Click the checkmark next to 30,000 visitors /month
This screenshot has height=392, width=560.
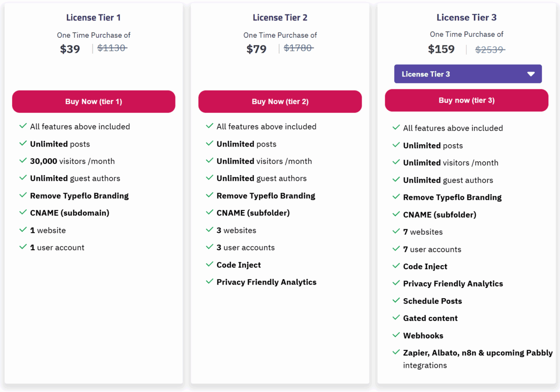coord(23,161)
